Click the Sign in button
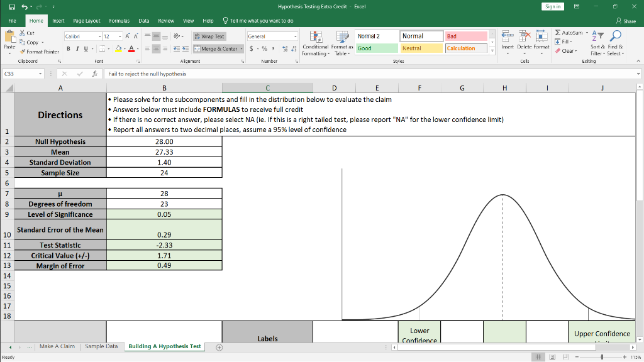Viewport: 644px width, 362px height. pyautogui.click(x=552, y=6)
